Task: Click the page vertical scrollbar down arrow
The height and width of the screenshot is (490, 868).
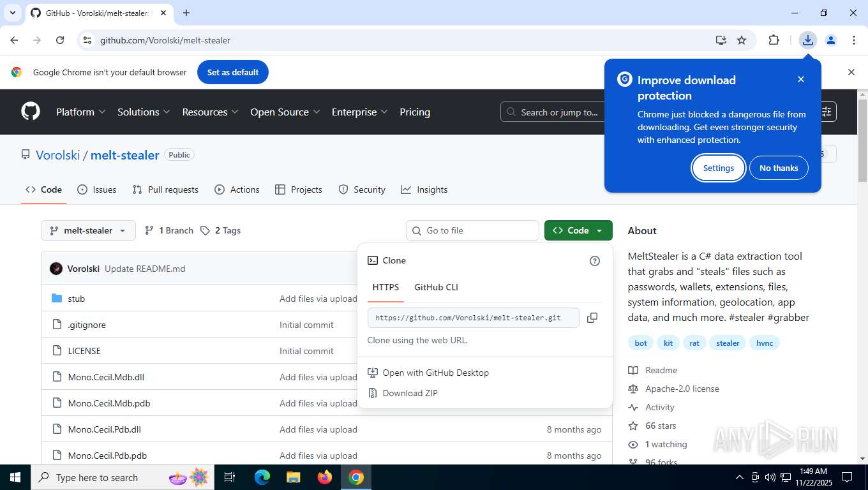Action: coord(862,458)
